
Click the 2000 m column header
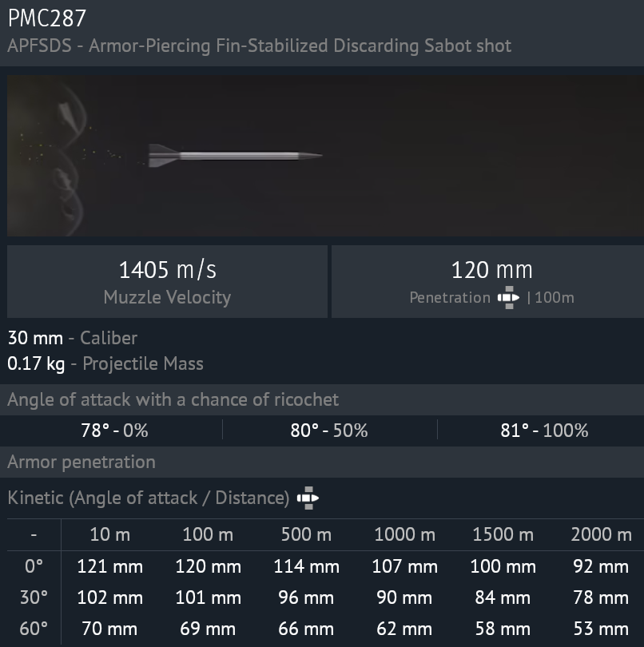coord(601,534)
